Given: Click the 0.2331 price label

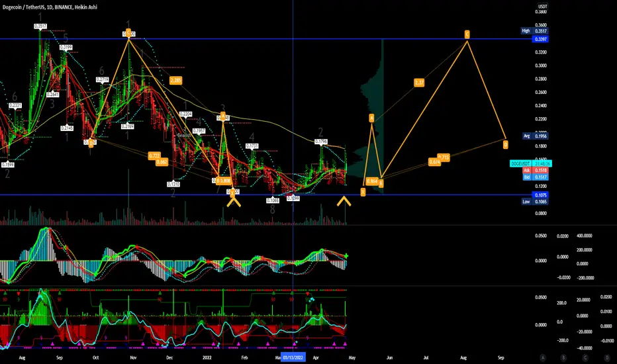Looking at the screenshot, I should pos(15,106).
